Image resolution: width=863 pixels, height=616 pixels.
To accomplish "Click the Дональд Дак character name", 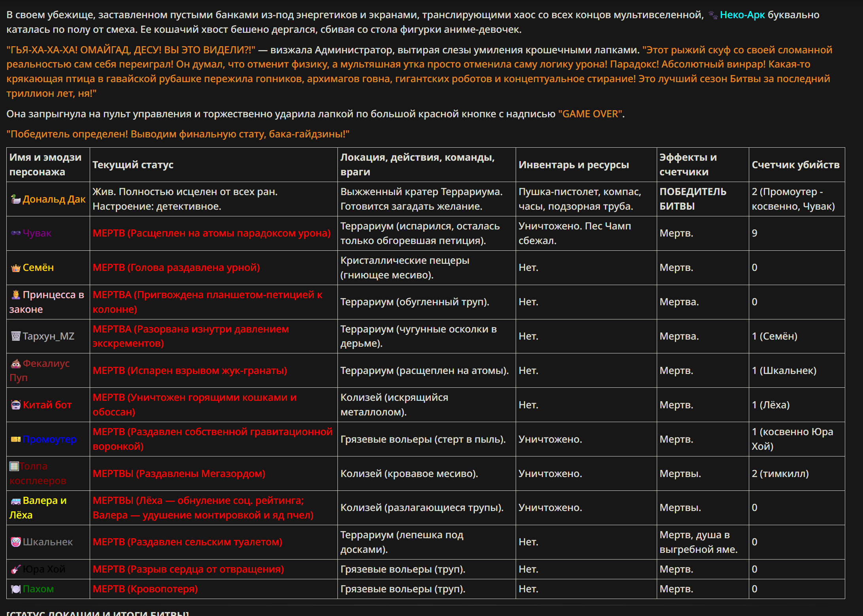I will pos(54,199).
